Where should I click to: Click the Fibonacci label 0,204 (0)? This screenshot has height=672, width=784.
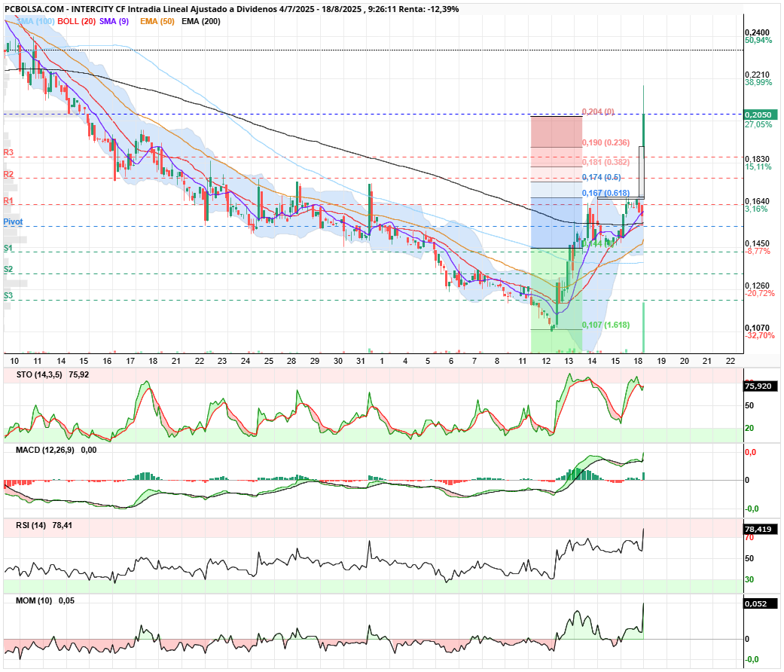pos(598,111)
